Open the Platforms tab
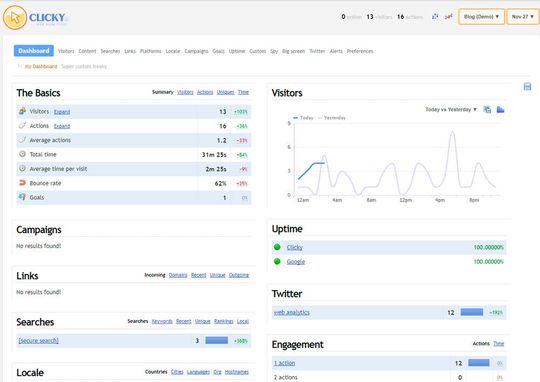This screenshot has width=540, height=382. tap(150, 51)
